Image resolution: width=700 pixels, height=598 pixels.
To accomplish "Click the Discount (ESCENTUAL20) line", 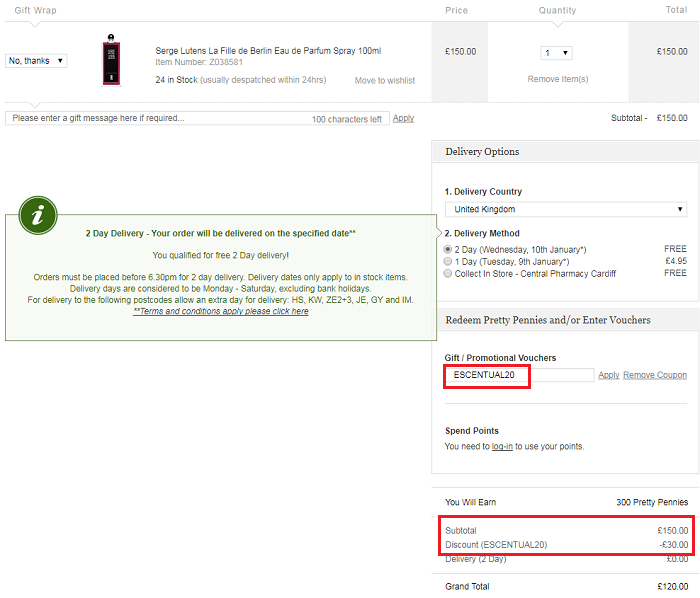I will pos(566,545).
